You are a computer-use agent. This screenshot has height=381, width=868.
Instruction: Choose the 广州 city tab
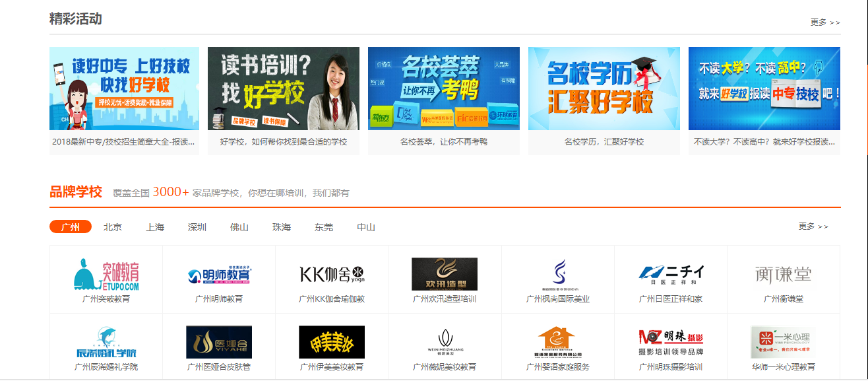[71, 227]
